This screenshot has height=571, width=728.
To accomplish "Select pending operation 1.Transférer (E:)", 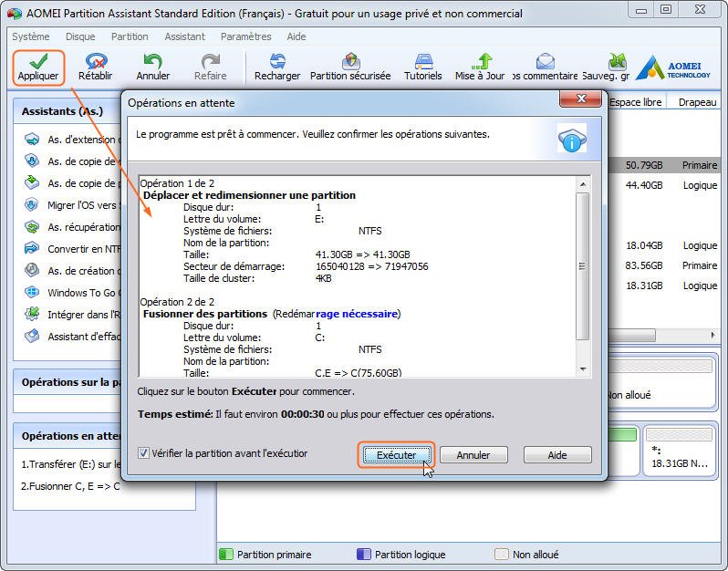I will [70, 464].
